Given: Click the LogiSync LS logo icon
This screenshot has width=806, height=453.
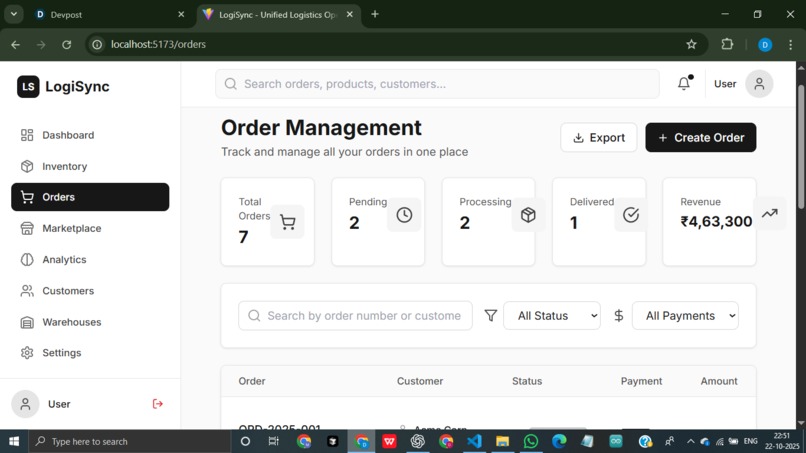Looking at the screenshot, I should point(28,86).
